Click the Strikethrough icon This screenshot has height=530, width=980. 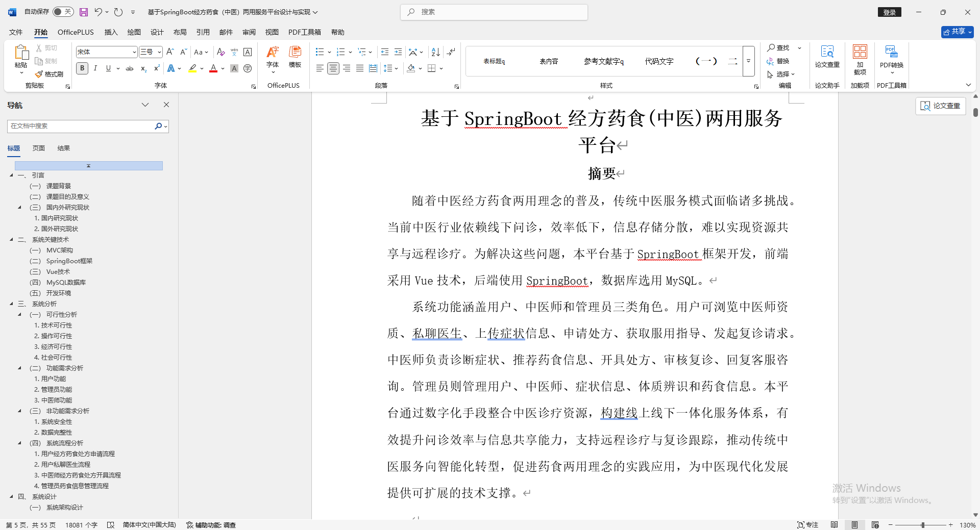130,68
